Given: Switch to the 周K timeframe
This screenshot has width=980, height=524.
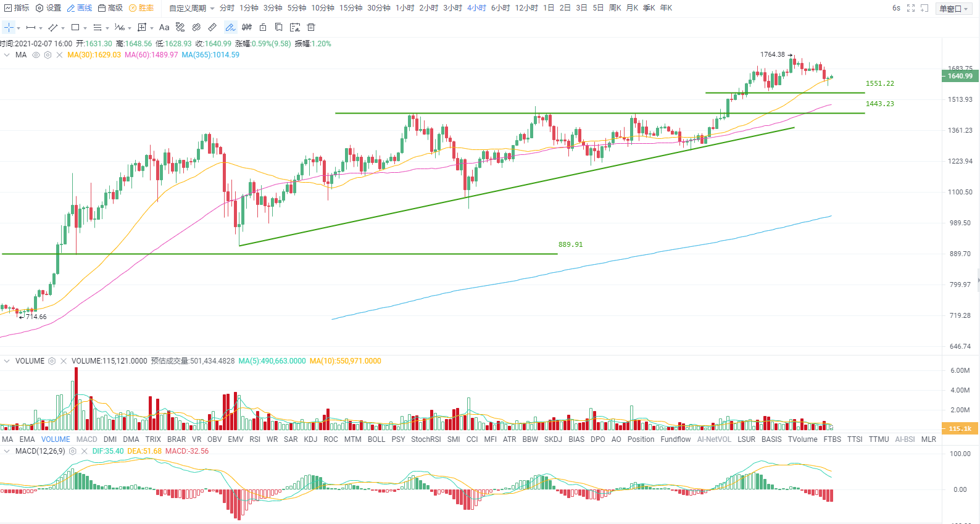Looking at the screenshot, I should [x=615, y=8].
